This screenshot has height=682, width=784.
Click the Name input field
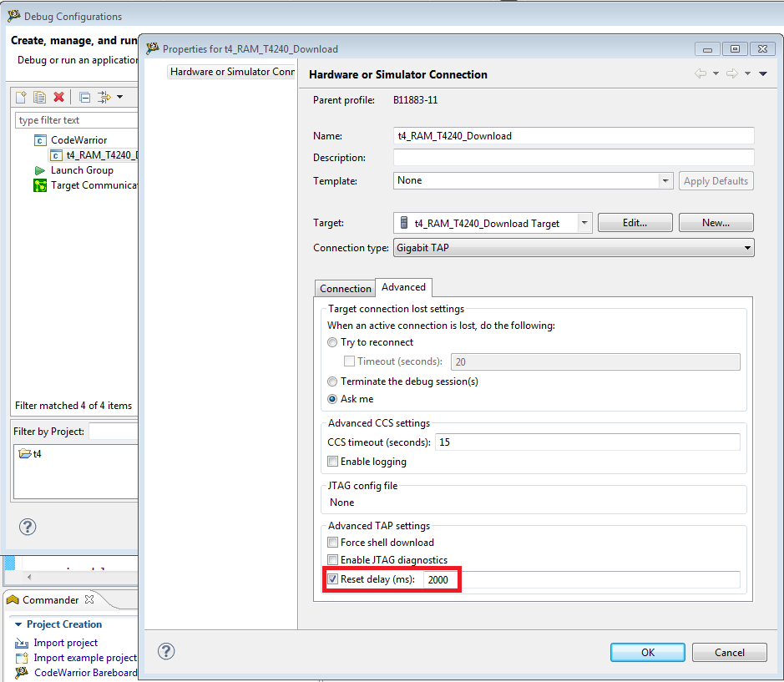pos(574,136)
